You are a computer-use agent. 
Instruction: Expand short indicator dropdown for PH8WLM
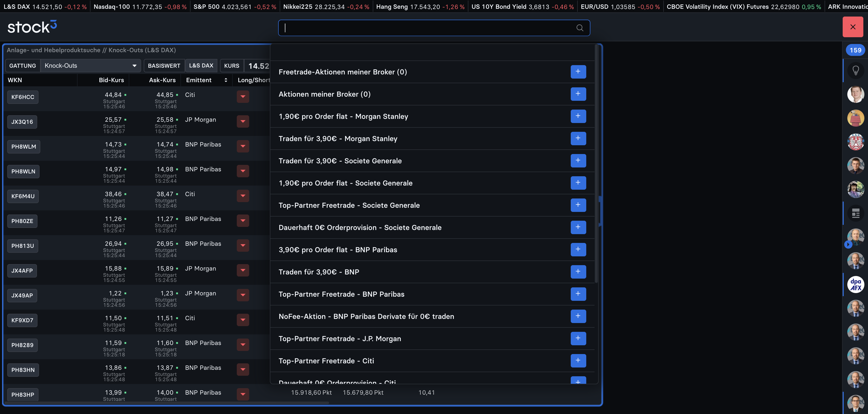coord(243,146)
